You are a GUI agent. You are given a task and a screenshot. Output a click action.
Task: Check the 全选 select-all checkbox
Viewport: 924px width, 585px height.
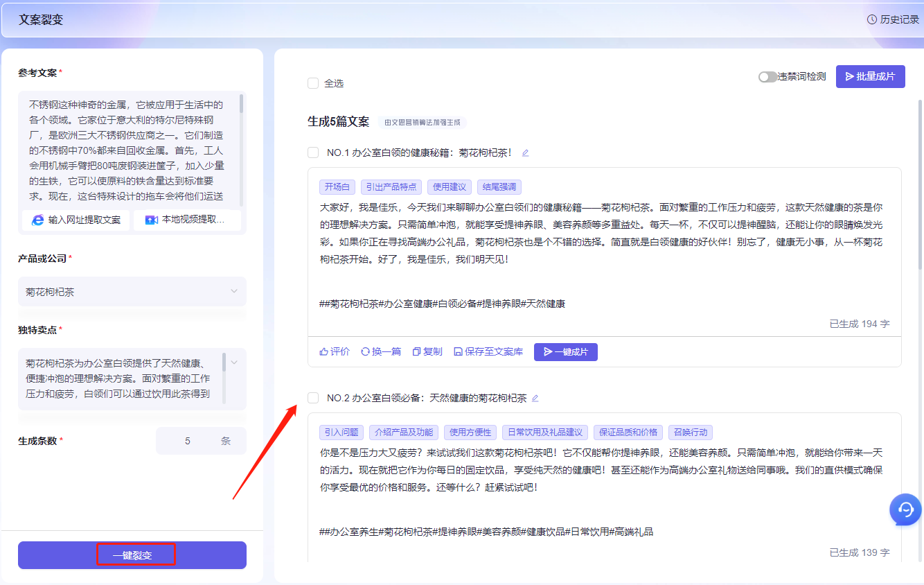click(x=313, y=83)
